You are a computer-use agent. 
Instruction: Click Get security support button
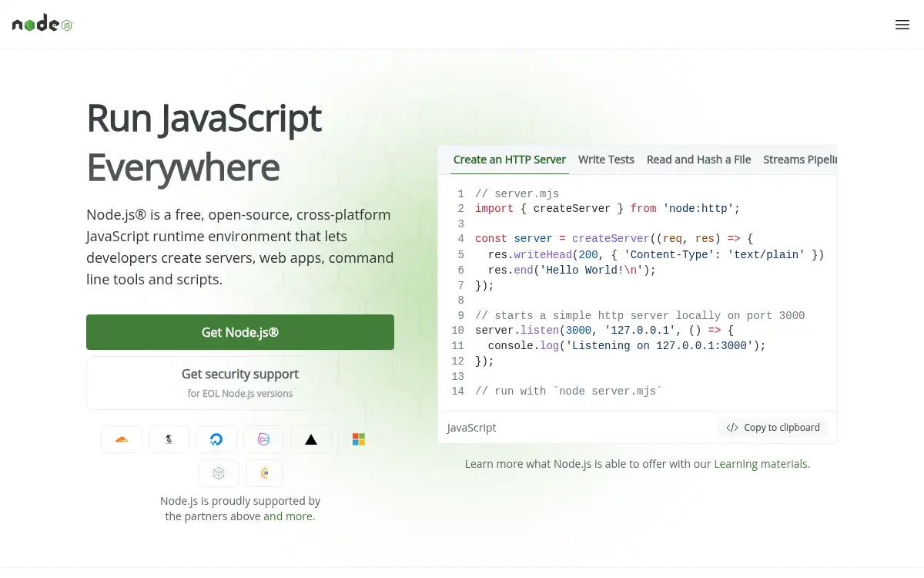pos(240,383)
